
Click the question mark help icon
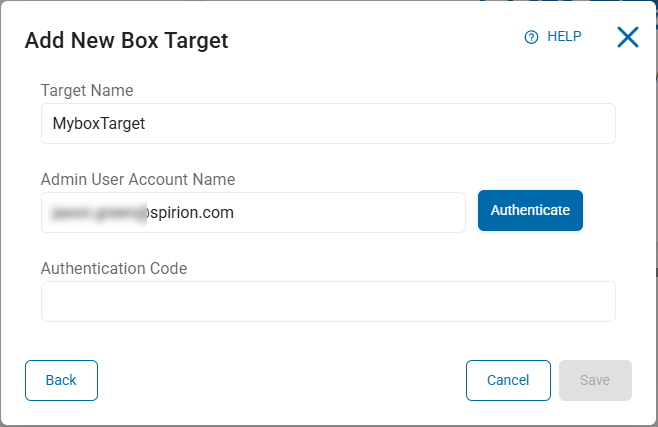pyautogui.click(x=531, y=37)
